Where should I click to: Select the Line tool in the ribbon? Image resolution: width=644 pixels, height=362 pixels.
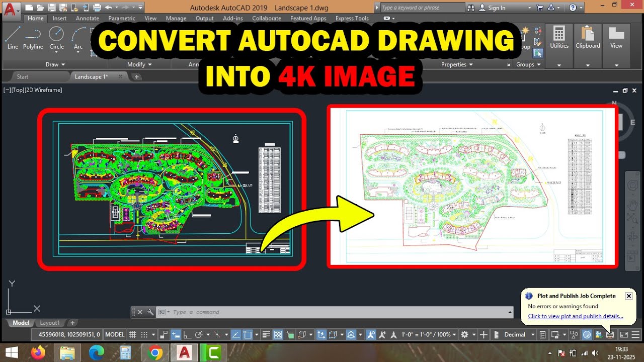13,38
